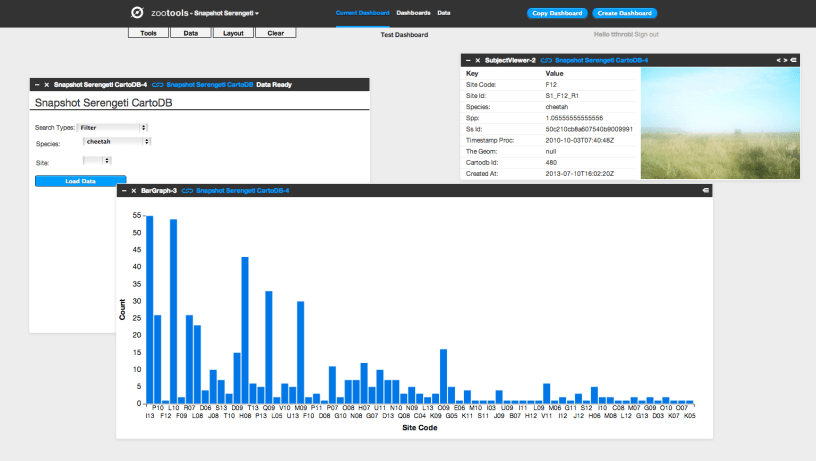Click the link icon in BarGraph-3 header

(187, 189)
